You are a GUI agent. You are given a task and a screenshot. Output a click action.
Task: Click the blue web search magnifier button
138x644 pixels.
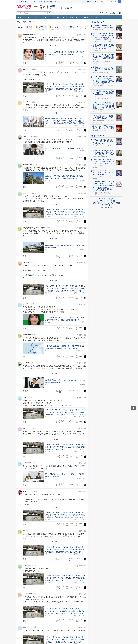click(120, 2)
